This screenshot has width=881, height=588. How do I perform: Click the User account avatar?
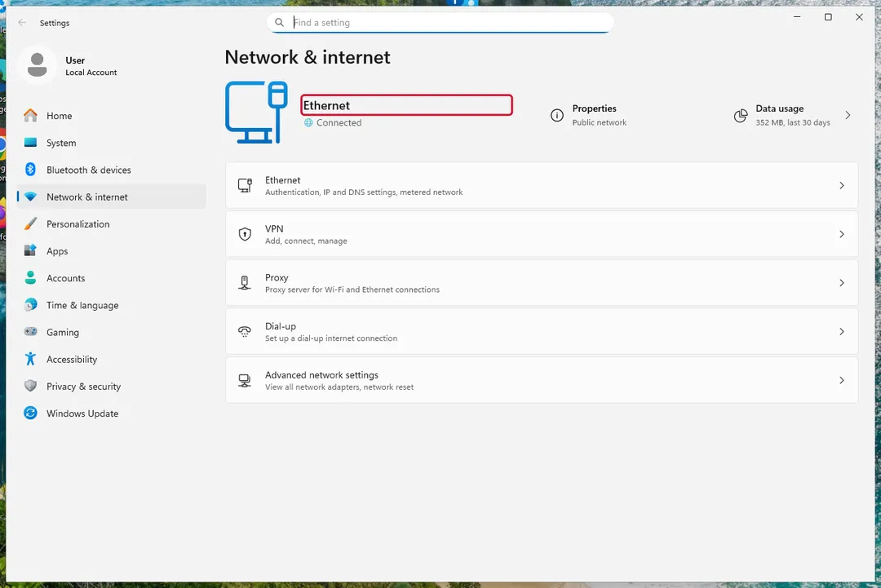click(37, 65)
